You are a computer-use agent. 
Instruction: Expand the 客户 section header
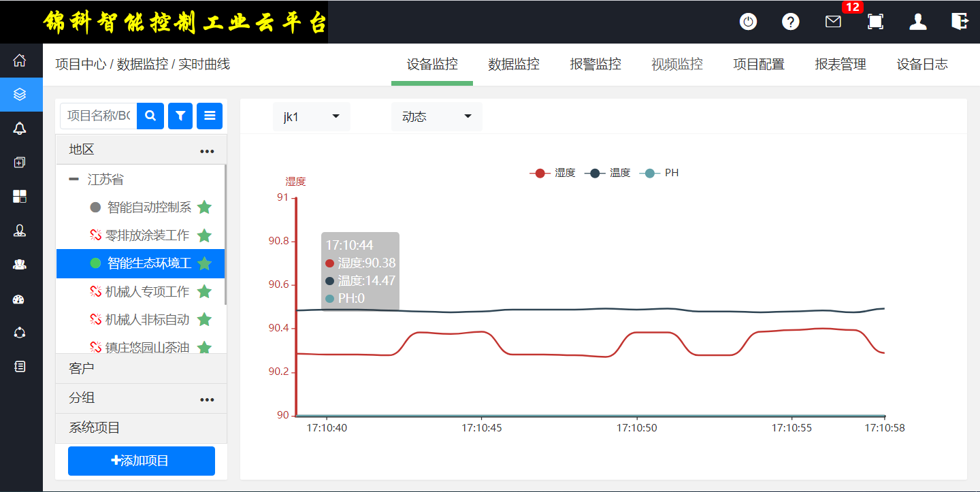pos(141,368)
